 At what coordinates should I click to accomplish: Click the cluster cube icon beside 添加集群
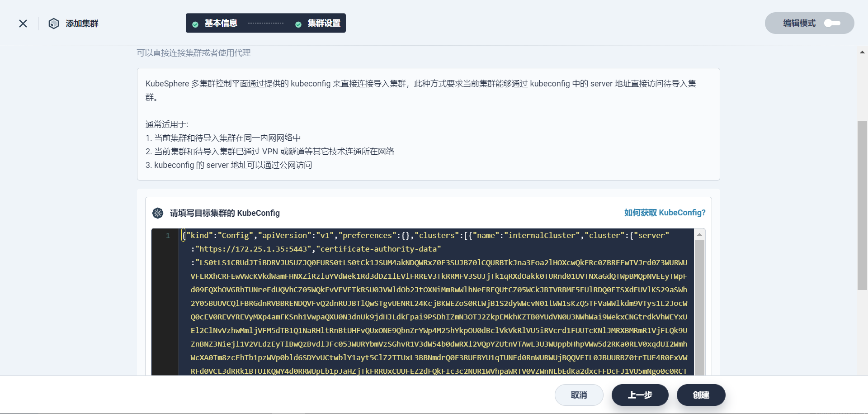click(54, 24)
